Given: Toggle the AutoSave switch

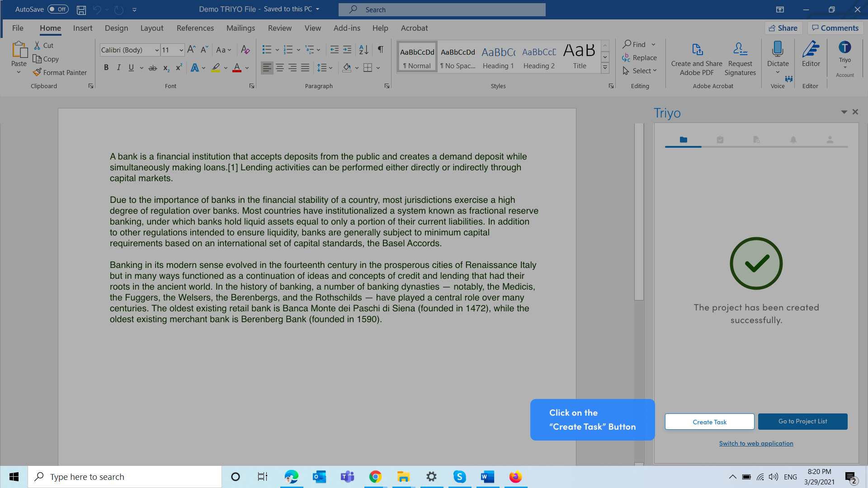Looking at the screenshot, I should [58, 9].
